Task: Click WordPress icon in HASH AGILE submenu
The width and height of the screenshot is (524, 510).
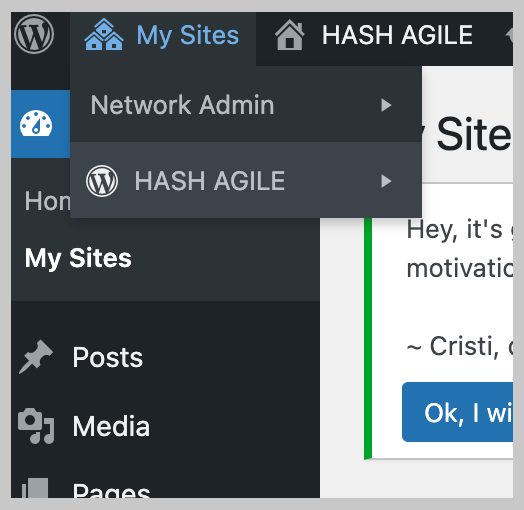Action: coord(102,181)
